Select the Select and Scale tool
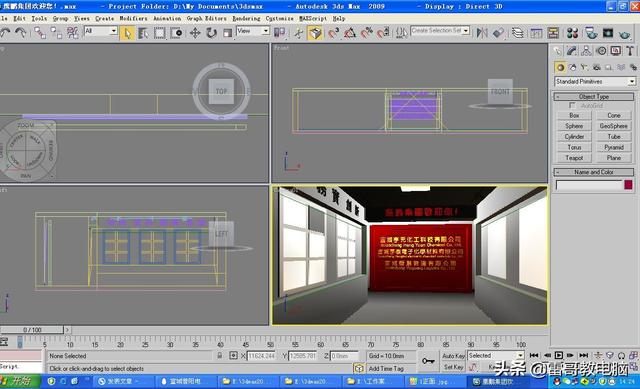 [228, 33]
